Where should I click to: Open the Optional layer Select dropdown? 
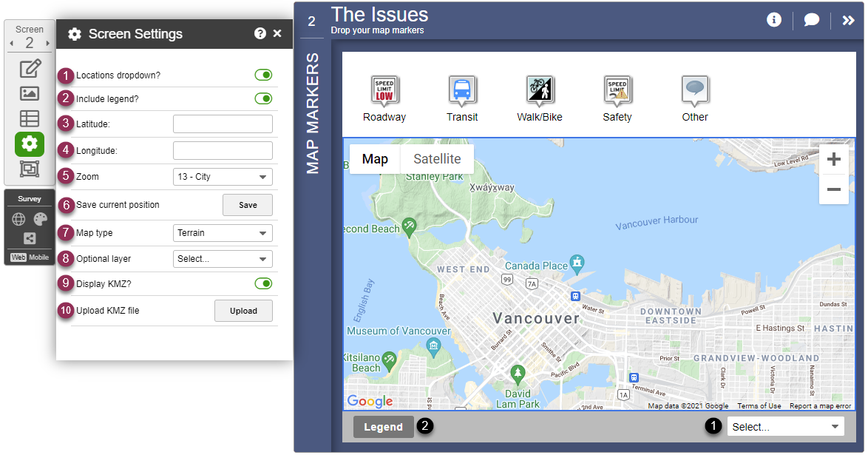point(223,259)
